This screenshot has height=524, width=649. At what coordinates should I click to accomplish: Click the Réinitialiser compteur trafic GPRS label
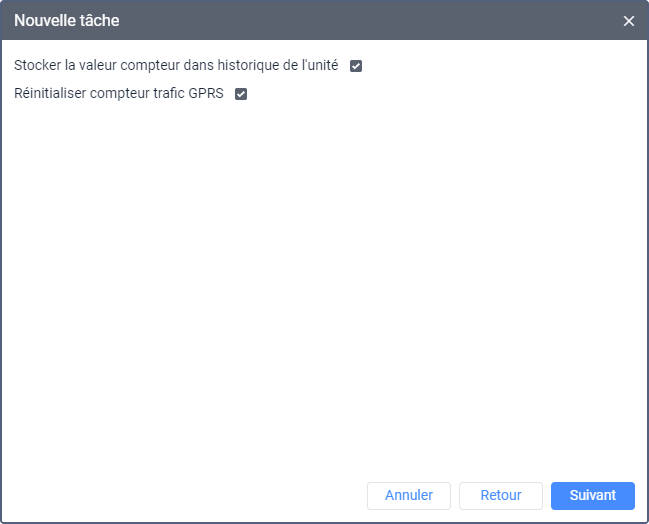pos(119,95)
